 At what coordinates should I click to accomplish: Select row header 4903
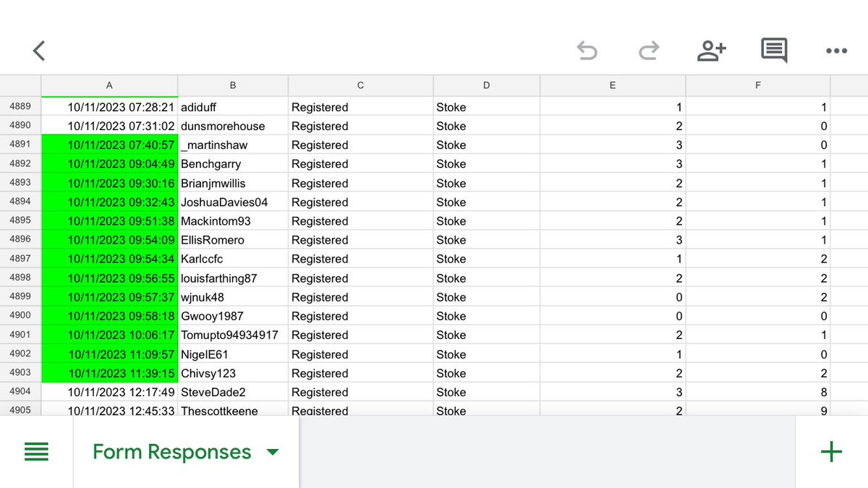click(x=20, y=372)
